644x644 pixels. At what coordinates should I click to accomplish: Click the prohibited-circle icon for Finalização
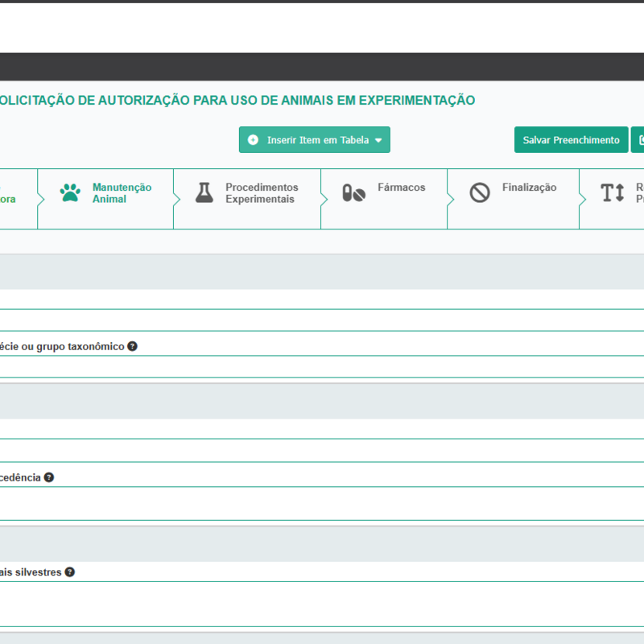click(480, 193)
